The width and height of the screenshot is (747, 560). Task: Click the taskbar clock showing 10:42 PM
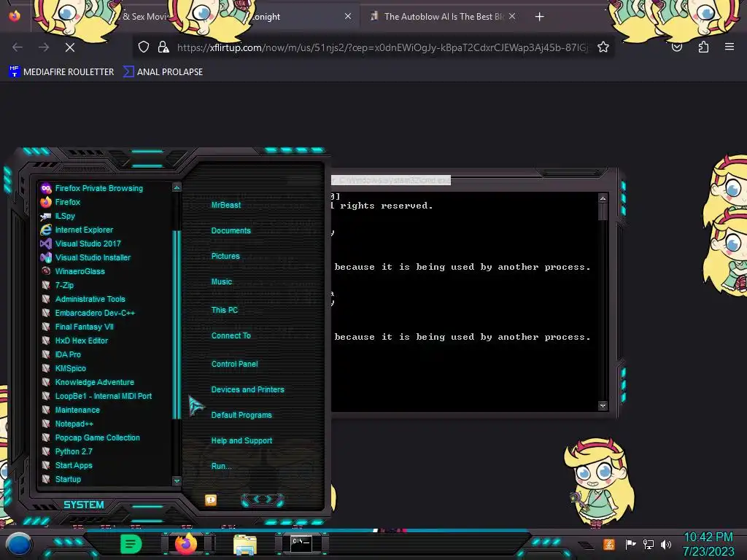(708, 544)
